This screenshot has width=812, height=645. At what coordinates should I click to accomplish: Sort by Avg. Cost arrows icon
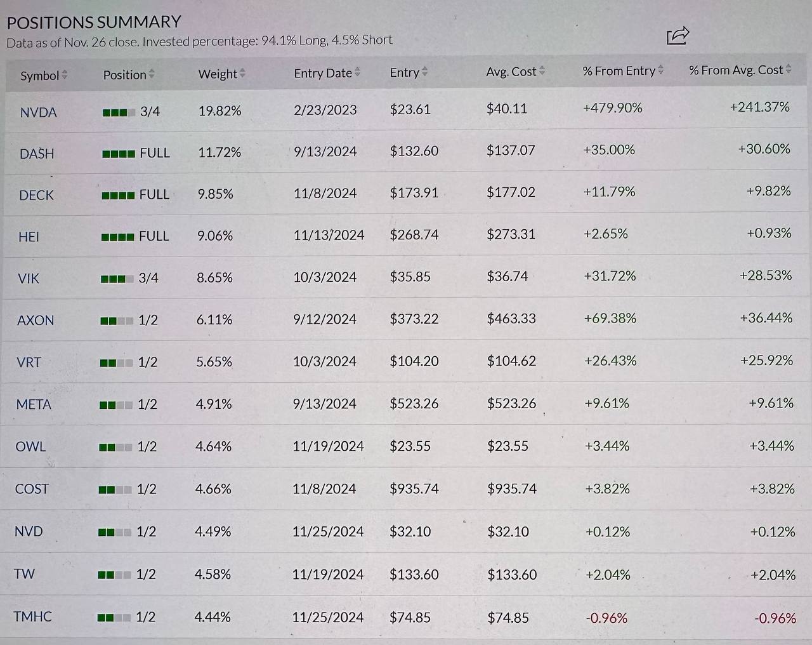click(x=542, y=71)
